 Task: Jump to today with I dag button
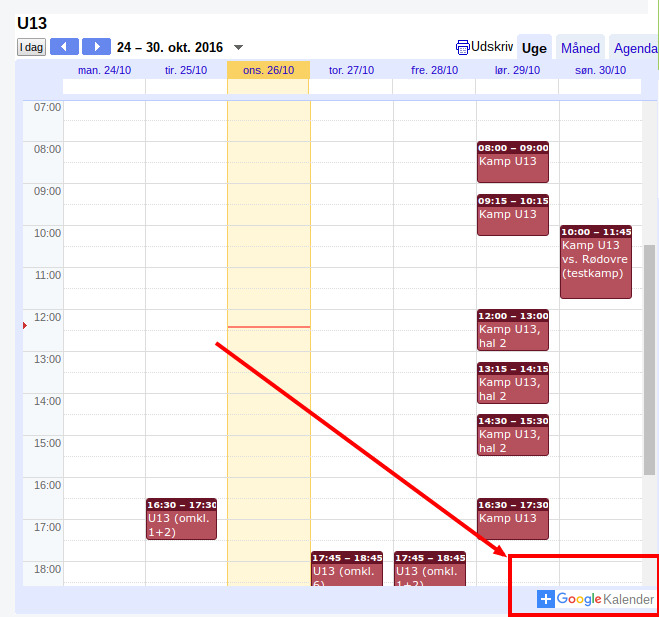click(x=32, y=47)
